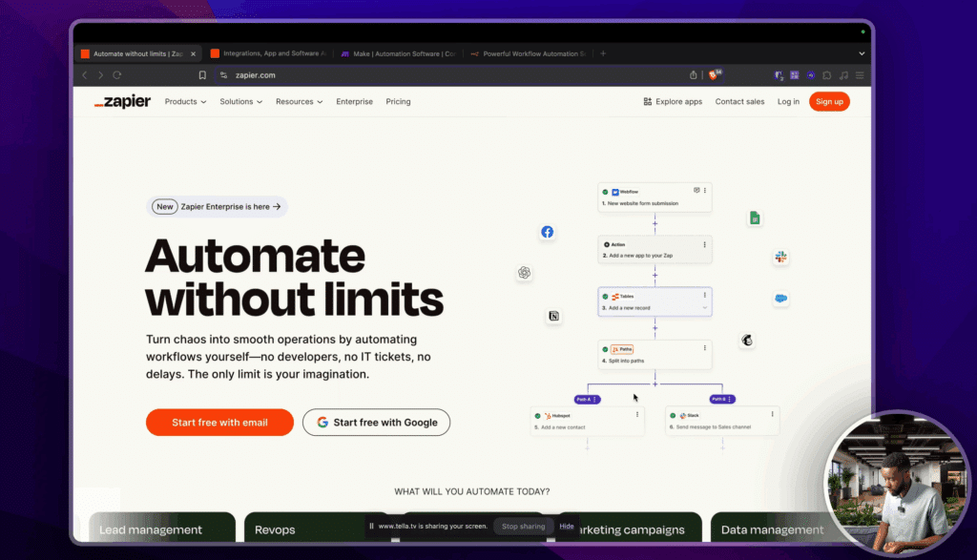This screenshot has height=560, width=977.
Task: Click the Brave shields icon in address bar
Action: coord(713,75)
